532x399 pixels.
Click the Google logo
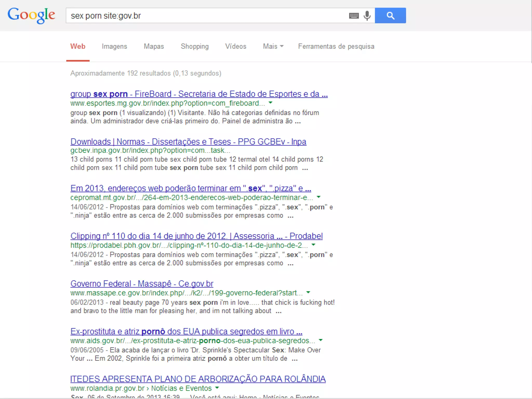(31, 15)
